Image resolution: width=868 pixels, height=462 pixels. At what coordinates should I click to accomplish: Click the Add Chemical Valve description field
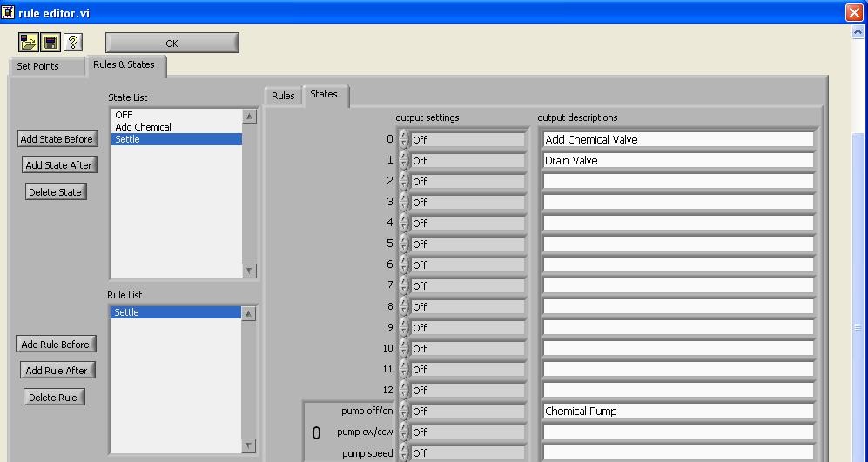(678, 139)
